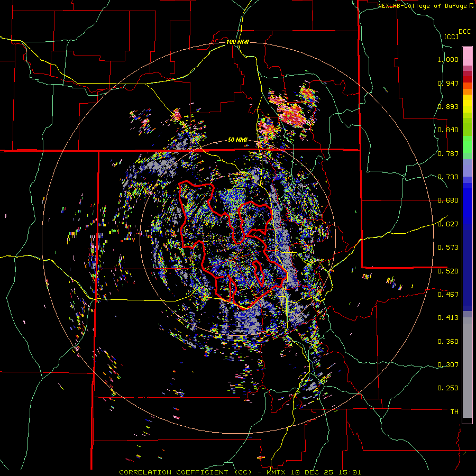Click the [CC] units label

(x=452, y=36)
